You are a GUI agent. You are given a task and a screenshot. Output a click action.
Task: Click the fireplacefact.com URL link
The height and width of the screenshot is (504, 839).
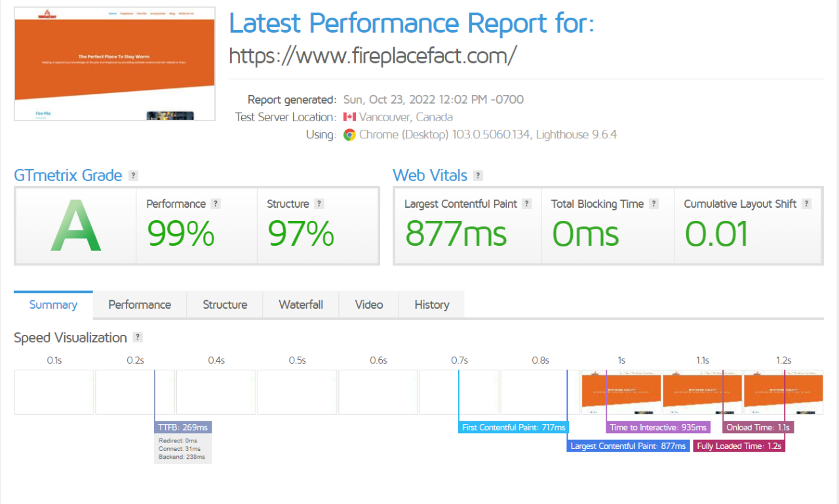coord(374,56)
